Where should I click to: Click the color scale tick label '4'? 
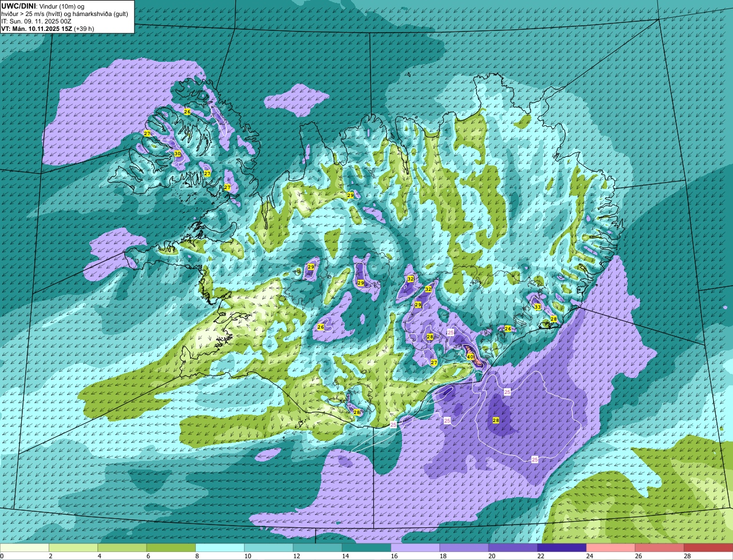[98, 556]
